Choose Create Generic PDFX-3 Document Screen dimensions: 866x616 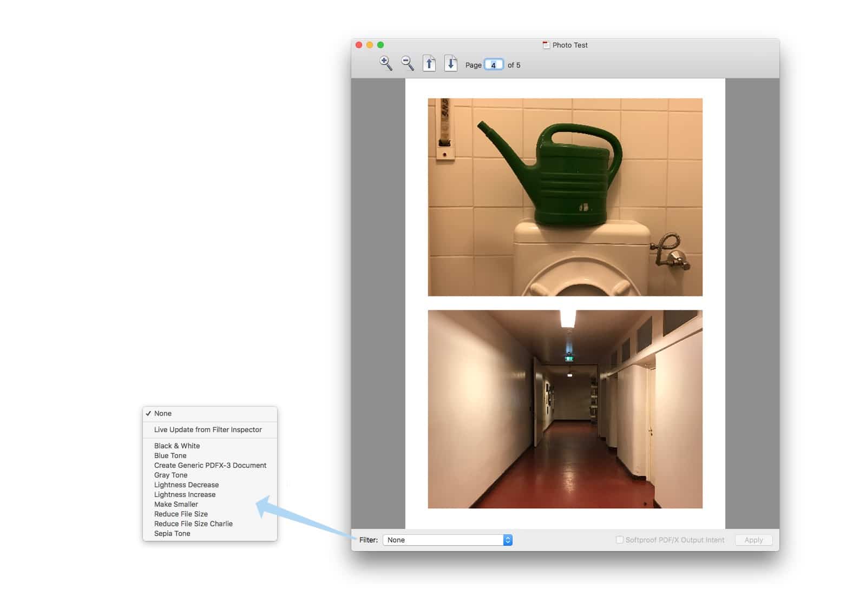pos(210,466)
